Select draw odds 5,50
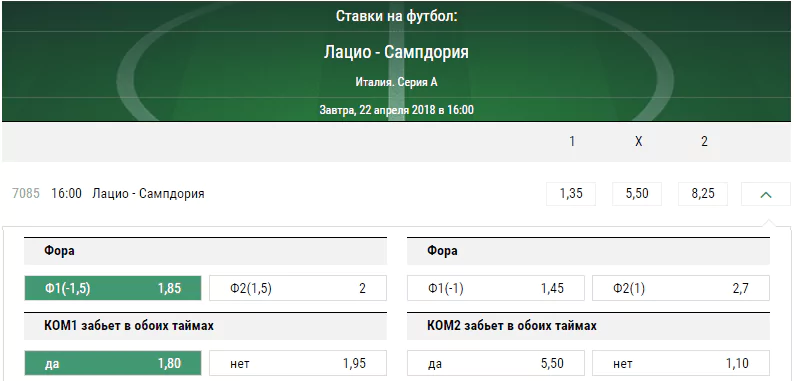 pos(637,194)
